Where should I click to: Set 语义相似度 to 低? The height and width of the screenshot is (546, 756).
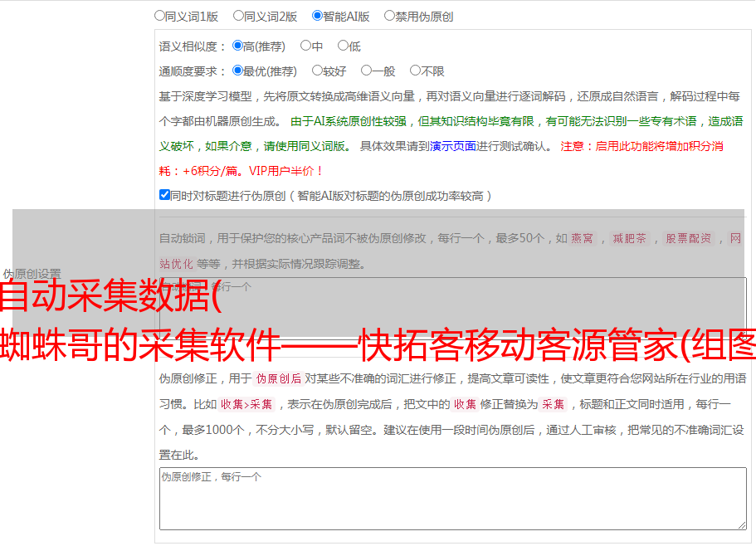click(343, 46)
